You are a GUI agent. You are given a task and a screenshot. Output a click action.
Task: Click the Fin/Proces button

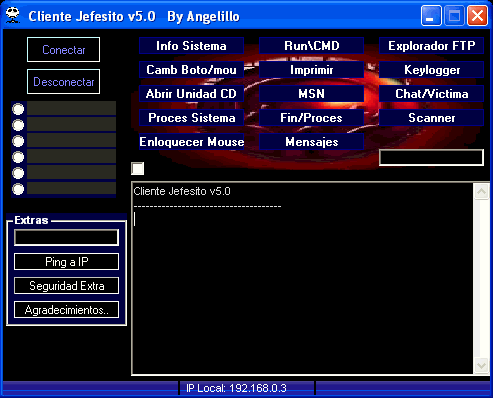(x=311, y=118)
